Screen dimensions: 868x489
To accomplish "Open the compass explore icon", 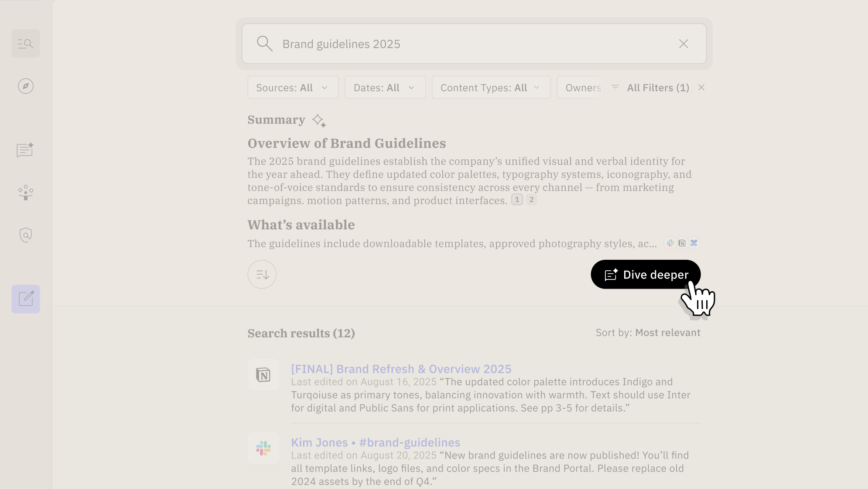I will point(25,86).
